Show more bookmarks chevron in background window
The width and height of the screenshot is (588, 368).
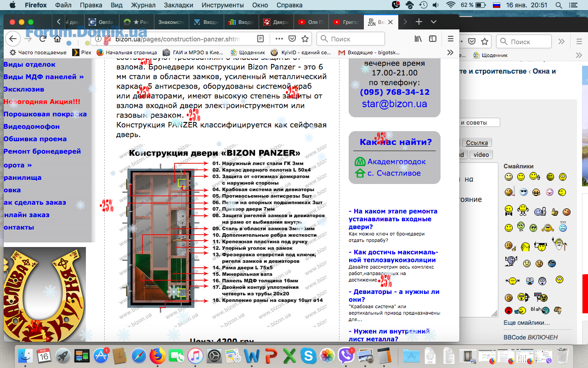click(x=579, y=55)
